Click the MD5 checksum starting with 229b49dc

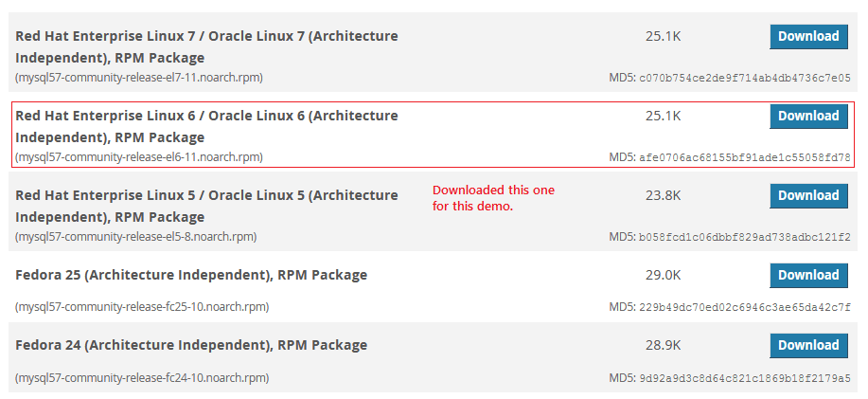(x=745, y=307)
